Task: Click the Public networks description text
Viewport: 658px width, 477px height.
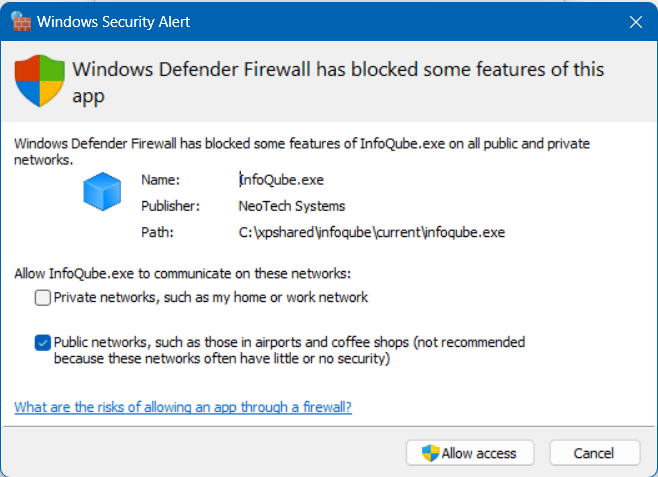Action: pos(289,350)
